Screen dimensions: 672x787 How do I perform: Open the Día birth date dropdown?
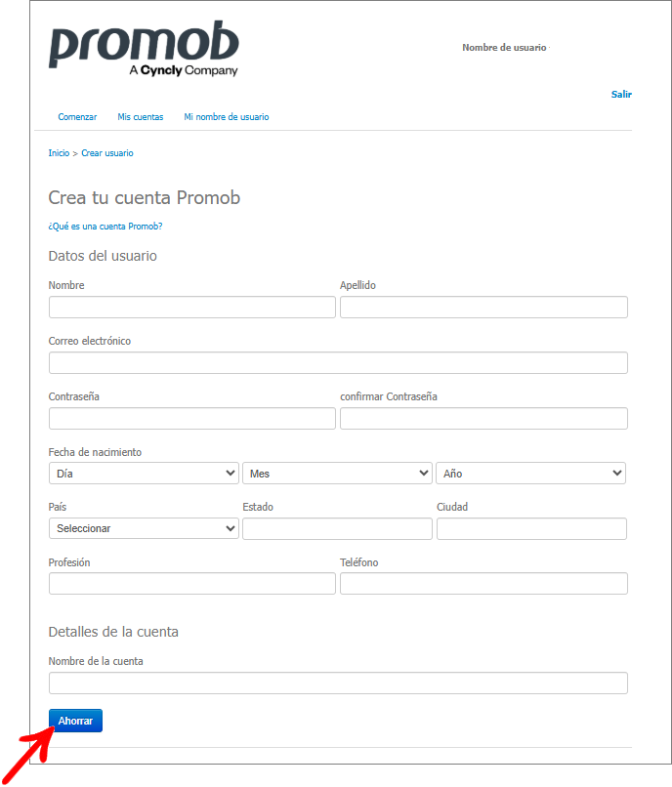[x=144, y=474]
